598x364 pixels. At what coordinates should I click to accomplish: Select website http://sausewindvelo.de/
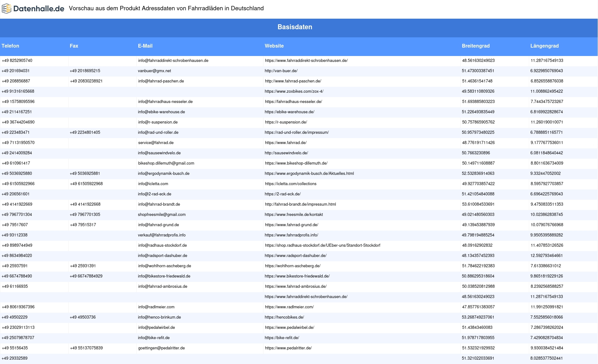pyautogui.click(x=286, y=153)
